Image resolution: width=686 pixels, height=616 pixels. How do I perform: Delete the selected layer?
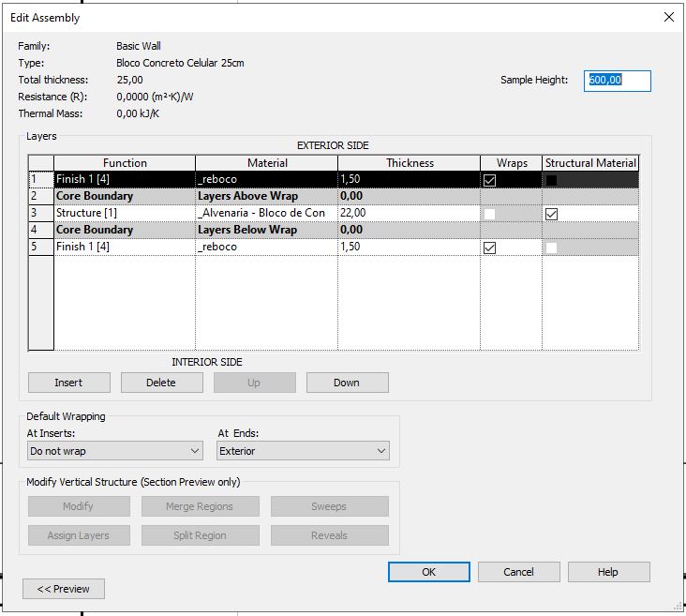pyautogui.click(x=162, y=383)
